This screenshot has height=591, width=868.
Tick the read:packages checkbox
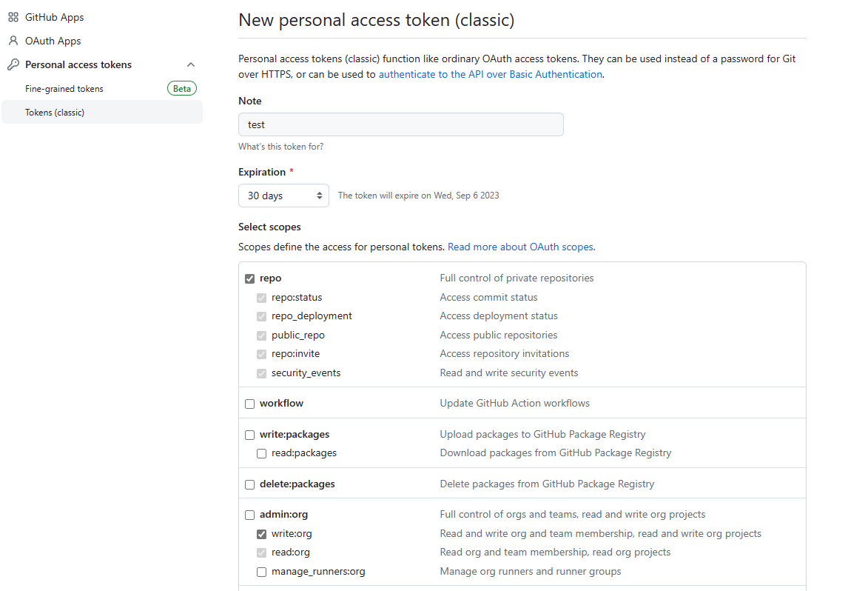261,454
